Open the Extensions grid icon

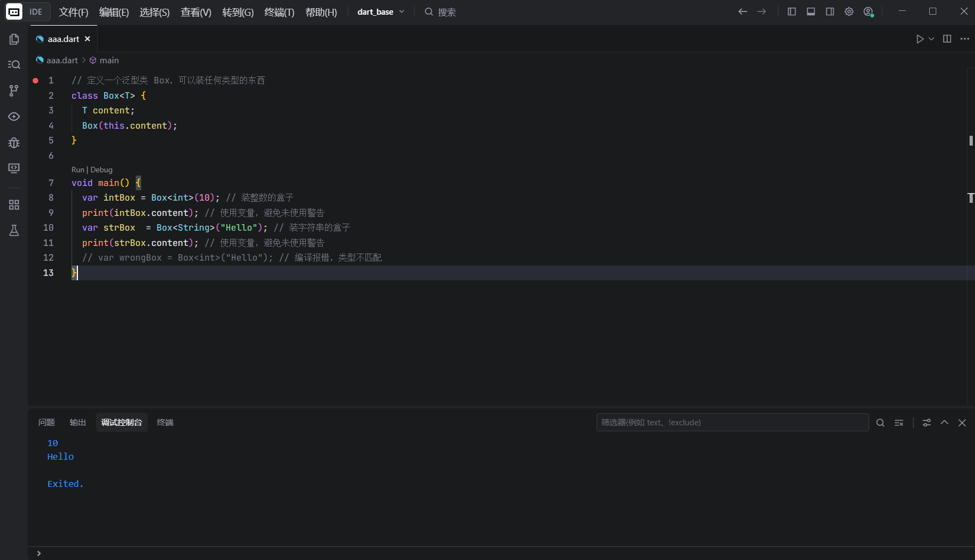point(14,204)
